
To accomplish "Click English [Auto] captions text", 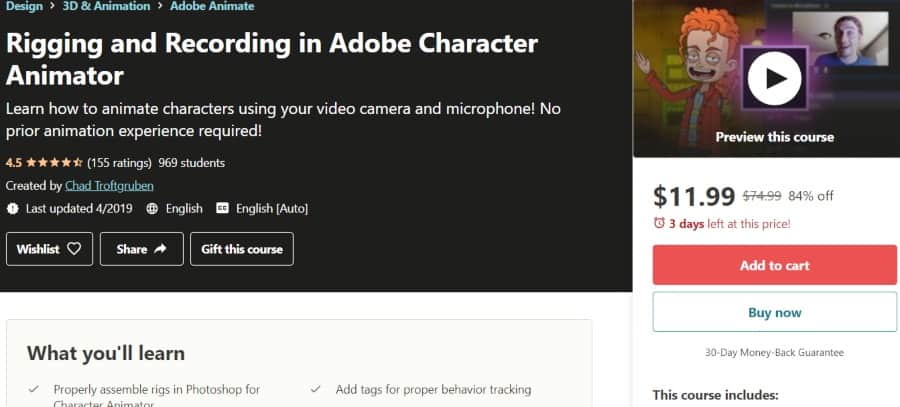I will (x=272, y=208).
